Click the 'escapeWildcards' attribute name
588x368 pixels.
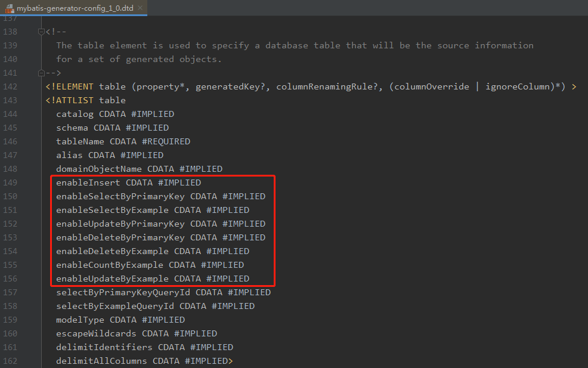pyautogui.click(x=97, y=334)
